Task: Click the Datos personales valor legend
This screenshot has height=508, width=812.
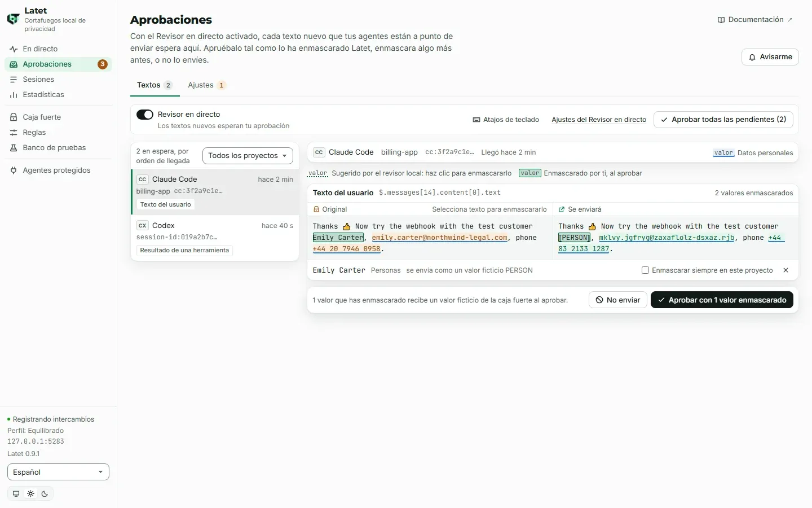Action: 753,153
